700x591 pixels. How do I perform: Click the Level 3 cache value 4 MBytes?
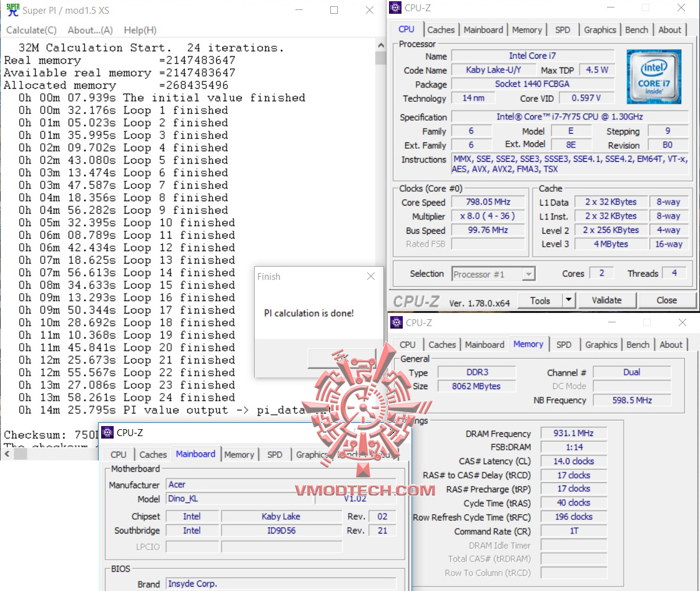tap(611, 244)
